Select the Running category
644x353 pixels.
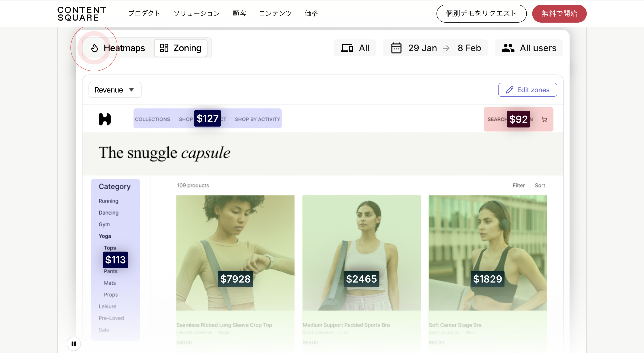[x=108, y=201]
